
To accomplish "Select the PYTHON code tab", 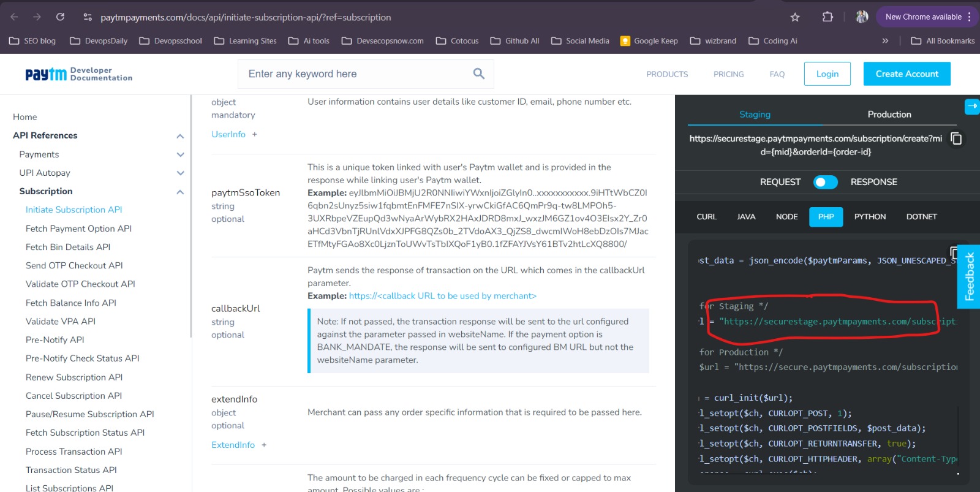I will tap(870, 217).
